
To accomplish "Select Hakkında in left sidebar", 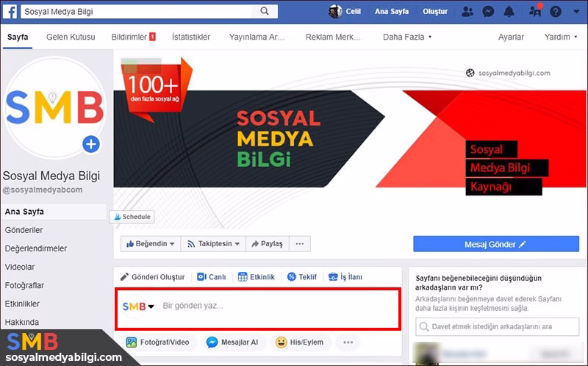I will [22, 322].
